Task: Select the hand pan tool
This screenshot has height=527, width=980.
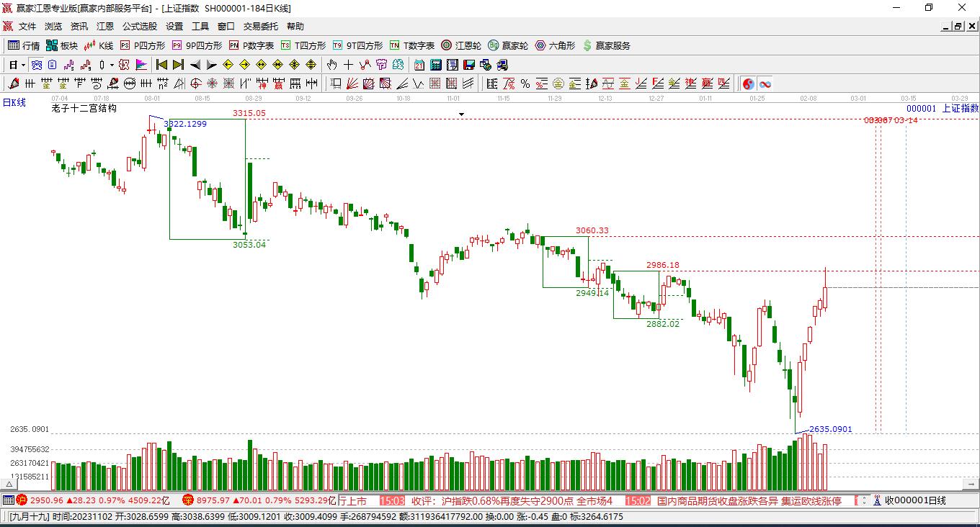Action: [331, 65]
